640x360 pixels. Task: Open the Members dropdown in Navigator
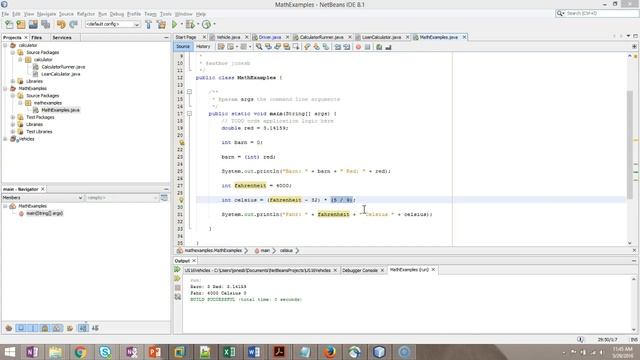point(42,198)
